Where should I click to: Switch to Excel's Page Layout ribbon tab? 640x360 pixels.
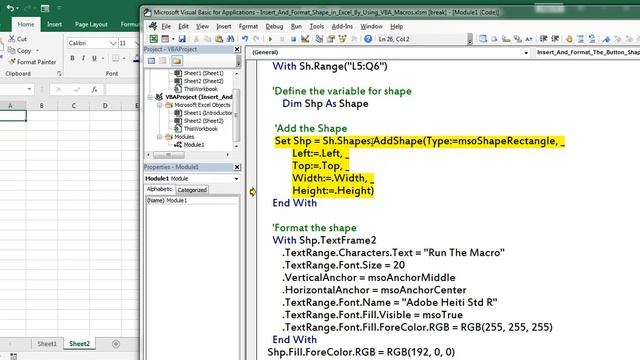tap(91, 24)
